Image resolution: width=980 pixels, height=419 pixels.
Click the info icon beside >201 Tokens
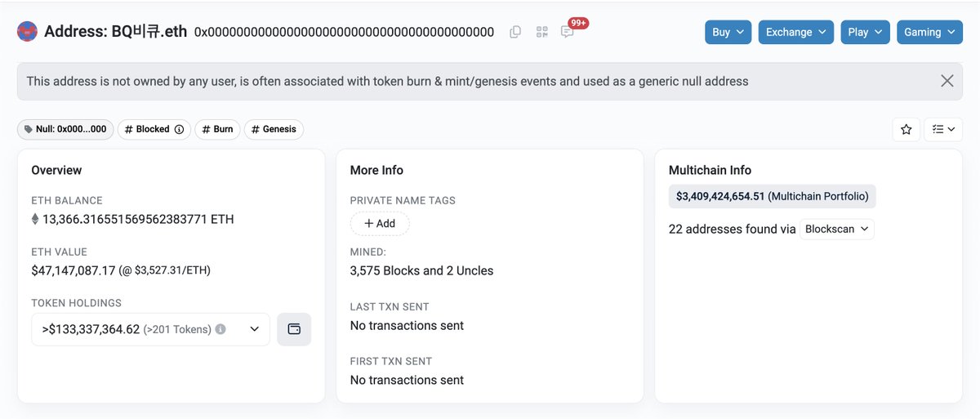[x=220, y=329]
